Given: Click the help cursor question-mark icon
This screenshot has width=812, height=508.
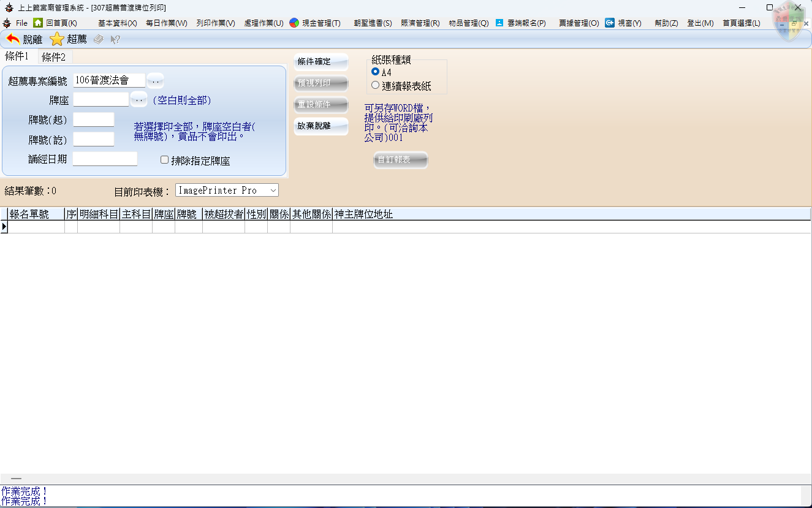Looking at the screenshot, I should click(x=115, y=39).
